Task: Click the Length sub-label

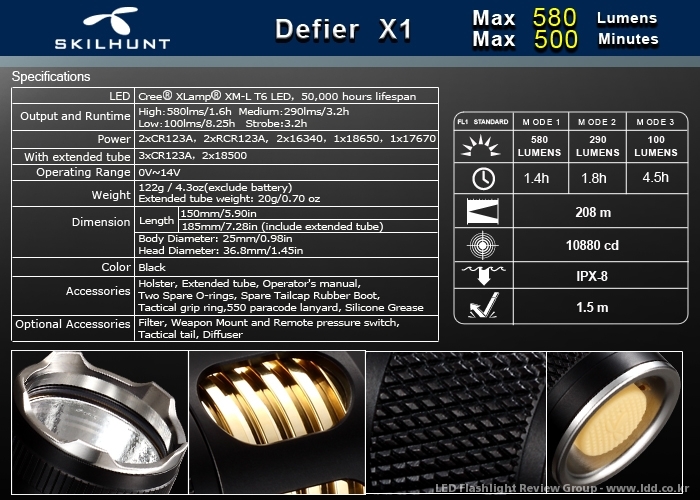Action: click(x=156, y=221)
